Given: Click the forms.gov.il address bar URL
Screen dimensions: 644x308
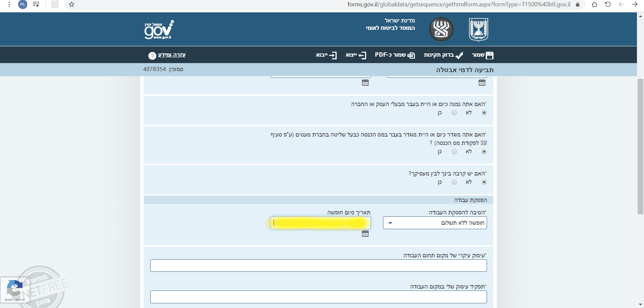Looking at the screenshot, I should coord(459,4).
